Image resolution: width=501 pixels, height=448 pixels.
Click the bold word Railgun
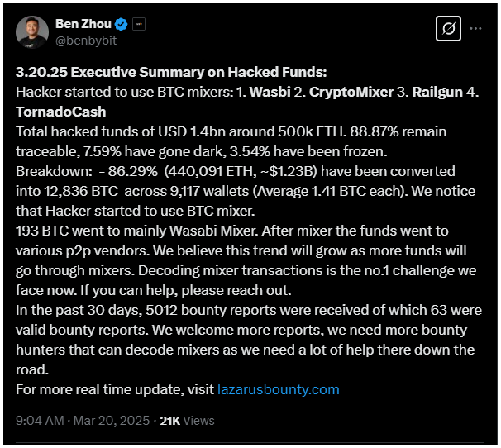click(x=437, y=93)
